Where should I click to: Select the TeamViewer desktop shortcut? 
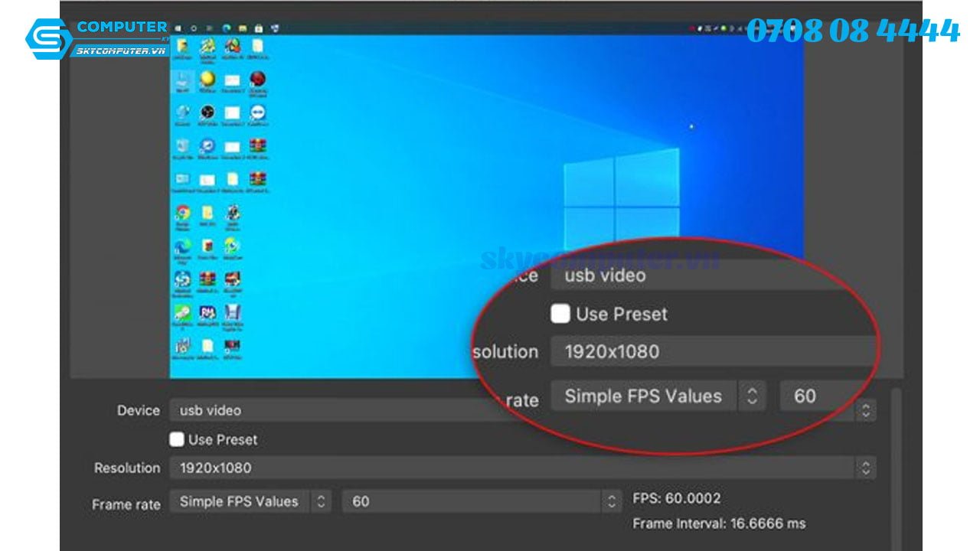pyautogui.click(x=256, y=114)
